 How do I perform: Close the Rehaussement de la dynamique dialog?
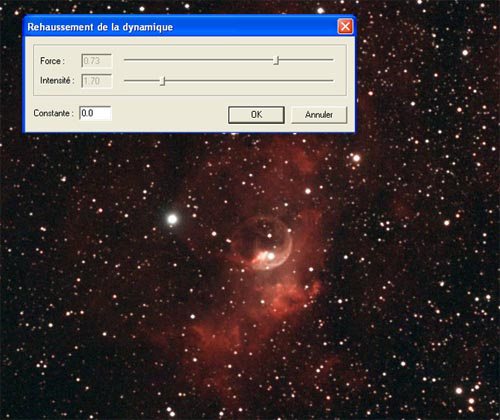point(345,26)
